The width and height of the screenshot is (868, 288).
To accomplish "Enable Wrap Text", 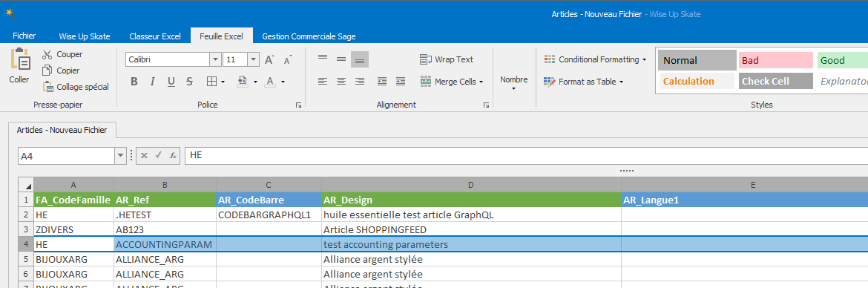I will tap(447, 59).
